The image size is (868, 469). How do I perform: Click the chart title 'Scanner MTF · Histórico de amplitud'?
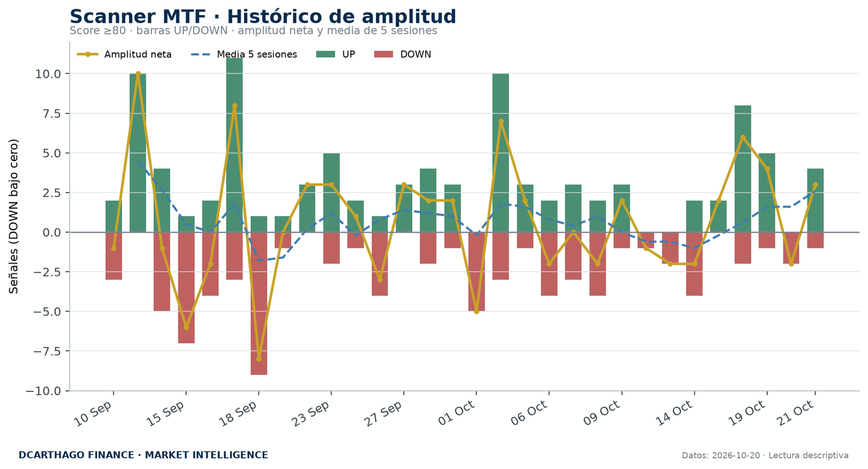click(x=263, y=17)
